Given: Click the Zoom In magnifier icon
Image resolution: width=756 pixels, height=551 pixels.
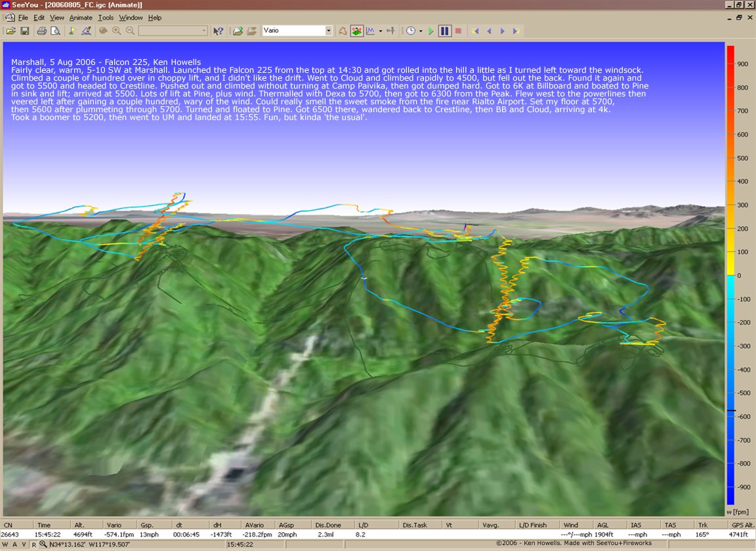Looking at the screenshot, I should (117, 31).
